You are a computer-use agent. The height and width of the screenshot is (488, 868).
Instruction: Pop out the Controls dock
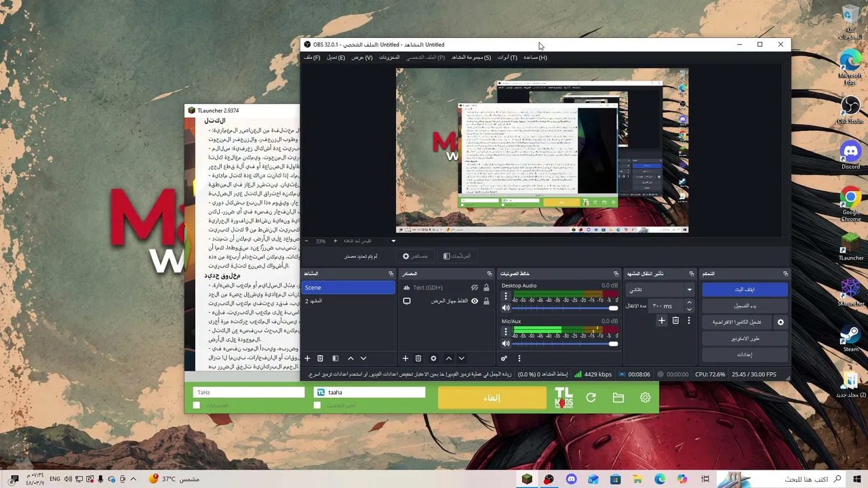click(785, 274)
